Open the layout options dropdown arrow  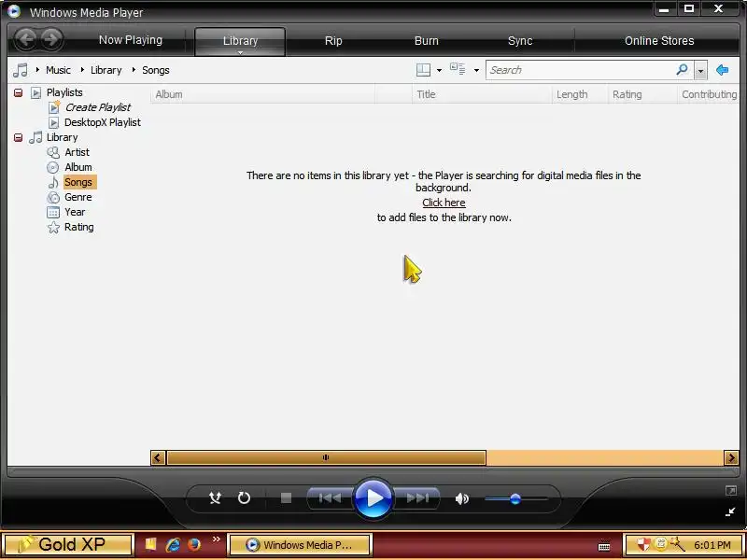click(x=439, y=71)
